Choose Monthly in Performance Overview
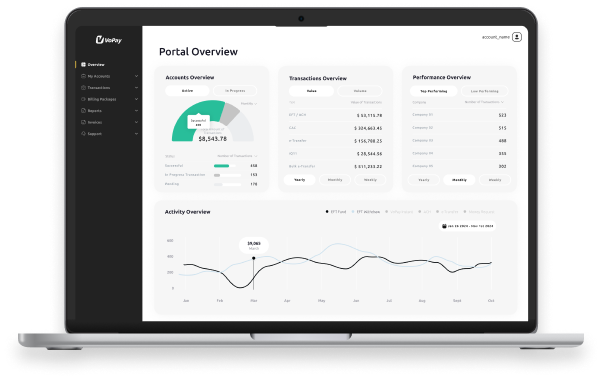 459,180
